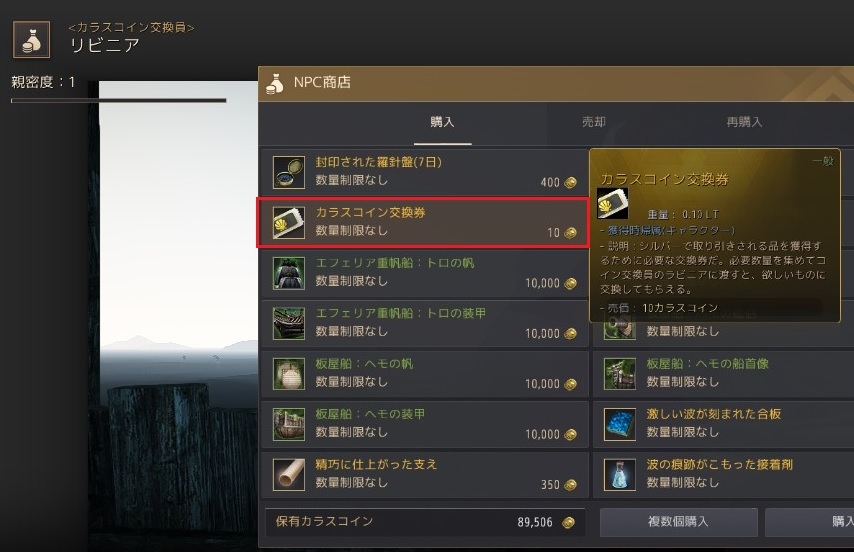Select the エフェリア重帆船 トロの帆 sail icon
This screenshot has width=854, height=552.
click(x=289, y=273)
